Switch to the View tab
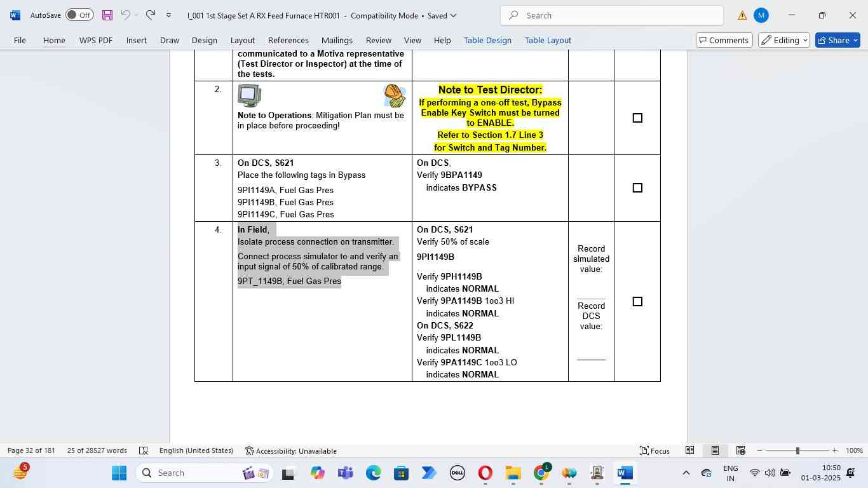 pyautogui.click(x=412, y=40)
